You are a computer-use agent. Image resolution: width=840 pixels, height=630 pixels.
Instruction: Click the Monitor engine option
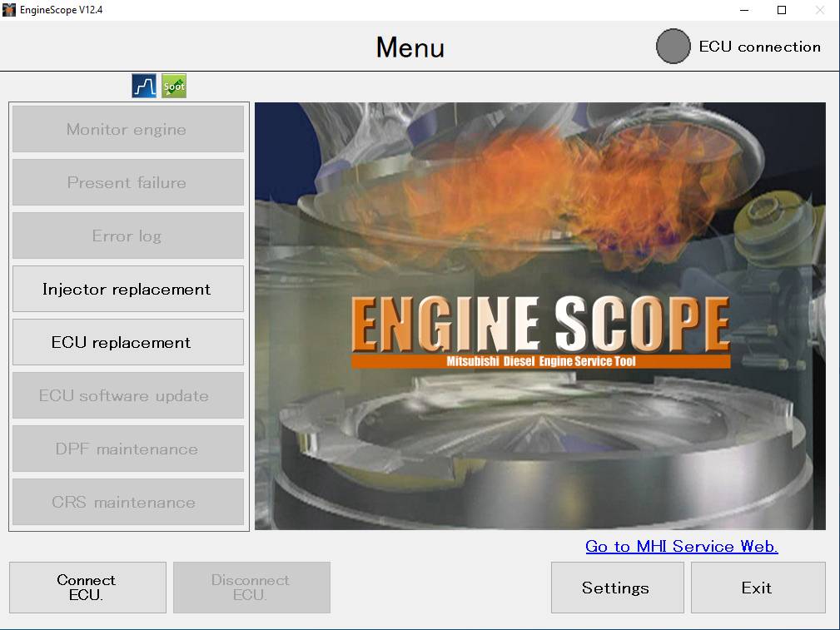127,129
